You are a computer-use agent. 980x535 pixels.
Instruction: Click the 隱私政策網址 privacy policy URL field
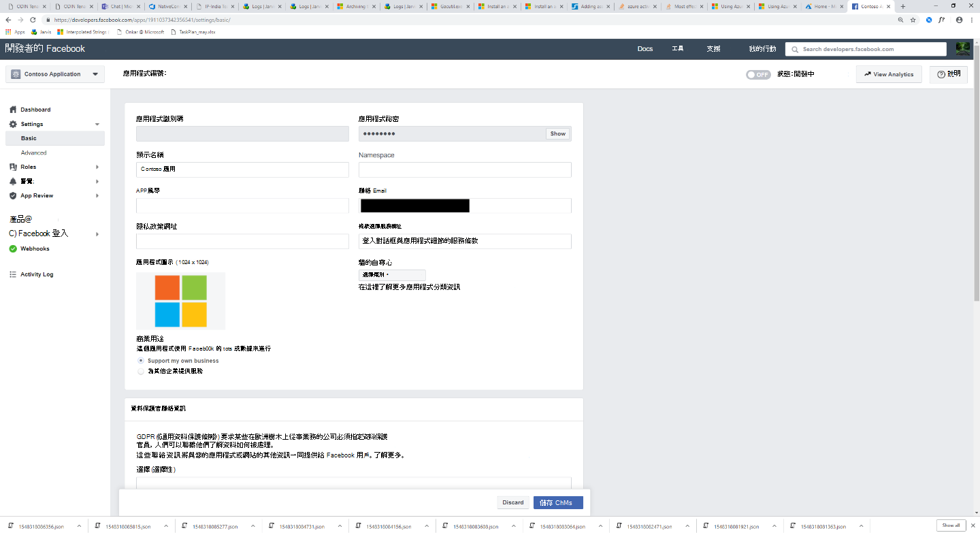pos(242,241)
